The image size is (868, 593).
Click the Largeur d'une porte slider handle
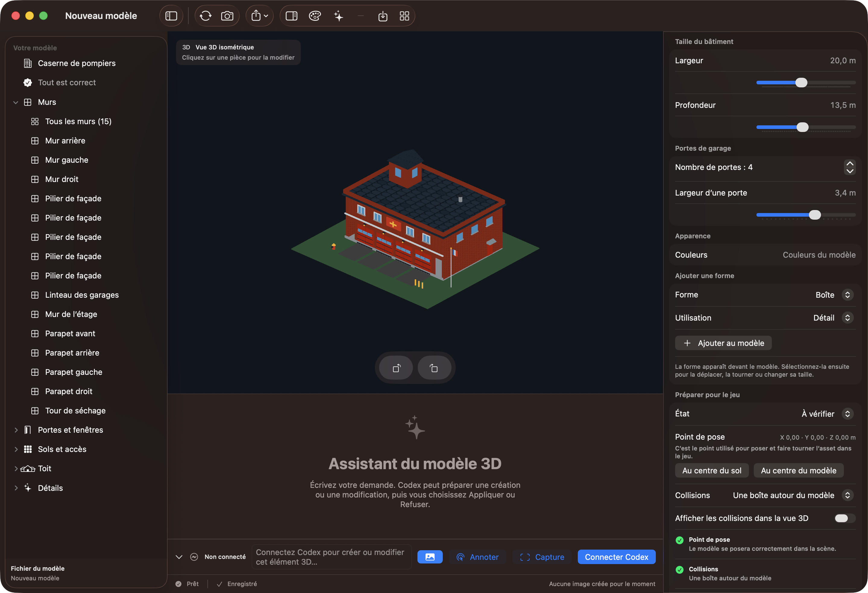tap(815, 214)
